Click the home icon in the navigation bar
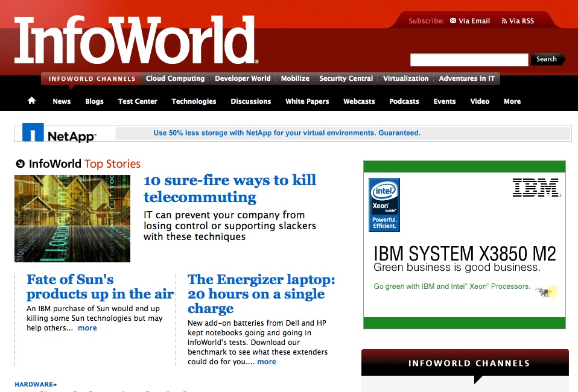 click(x=31, y=101)
